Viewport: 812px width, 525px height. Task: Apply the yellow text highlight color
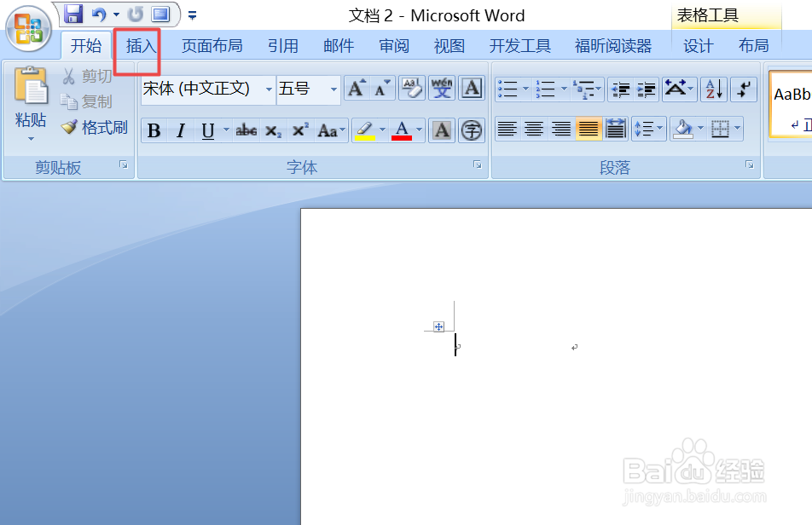365,130
